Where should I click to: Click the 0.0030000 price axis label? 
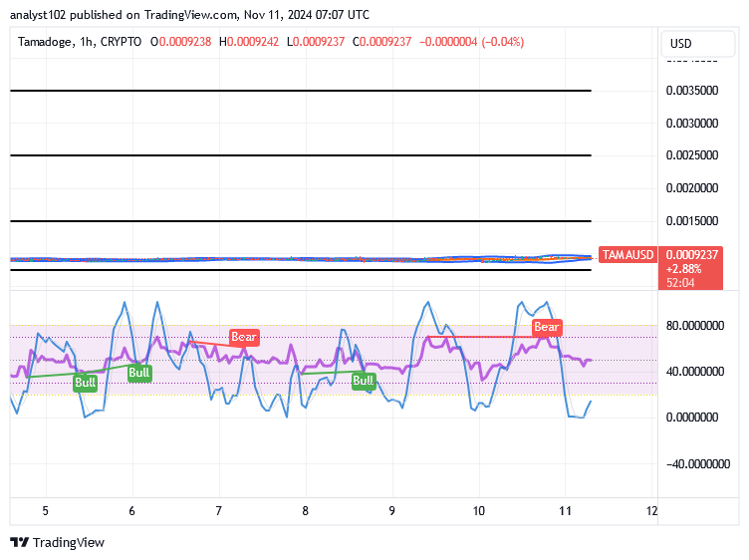click(x=692, y=124)
